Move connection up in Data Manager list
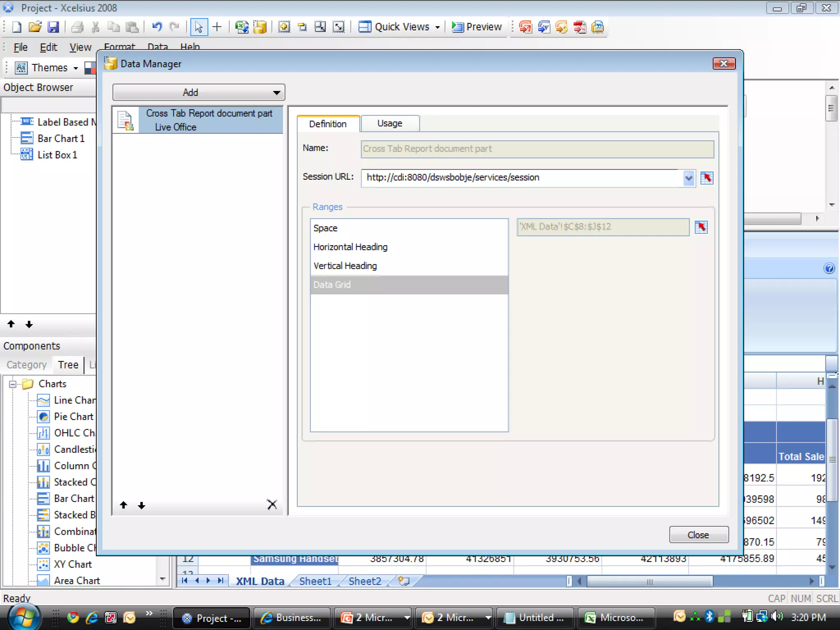Viewport: 840px width, 630px height. pyautogui.click(x=123, y=505)
